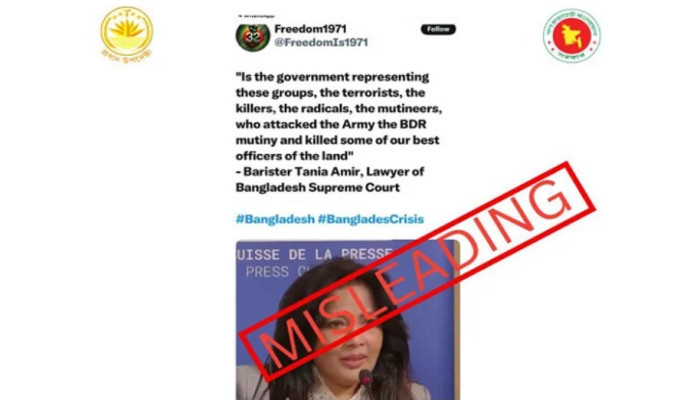Screen dimensions: 700x400
Task: Click the 'UISSE DE LA PRESSE' banner text
Action: tap(314, 254)
